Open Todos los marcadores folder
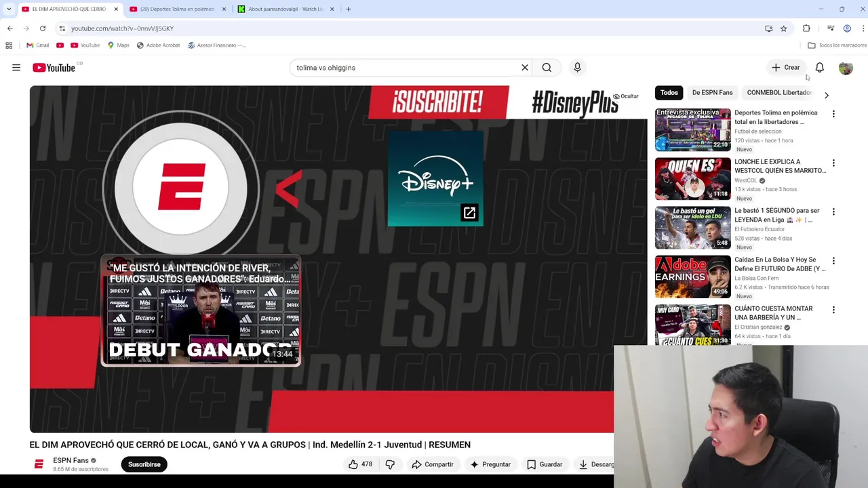Image resolution: width=868 pixels, height=488 pixels. click(x=837, y=45)
